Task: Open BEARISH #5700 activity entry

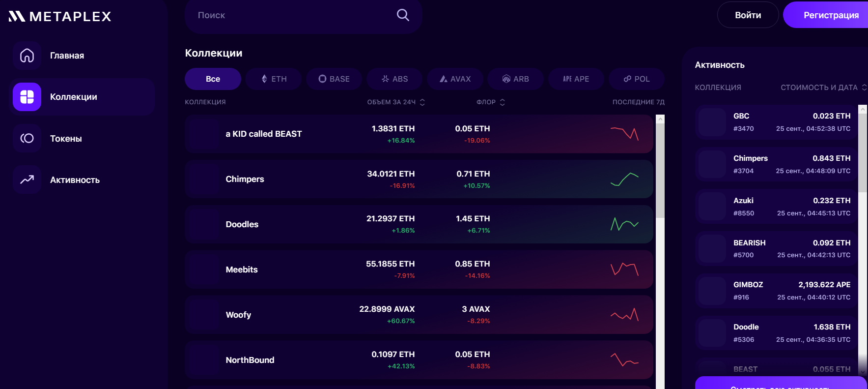Action: [x=776, y=249]
